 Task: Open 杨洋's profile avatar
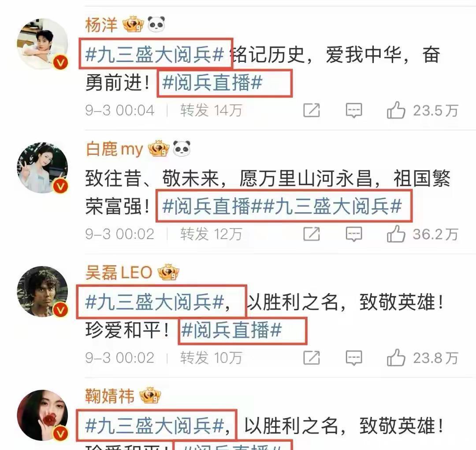[42, 44]
